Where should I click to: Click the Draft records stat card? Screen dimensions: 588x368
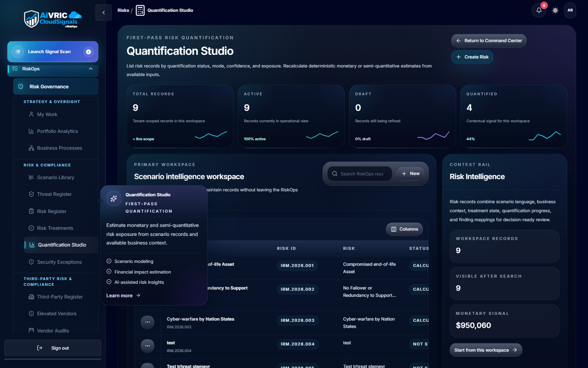(403, 117)
